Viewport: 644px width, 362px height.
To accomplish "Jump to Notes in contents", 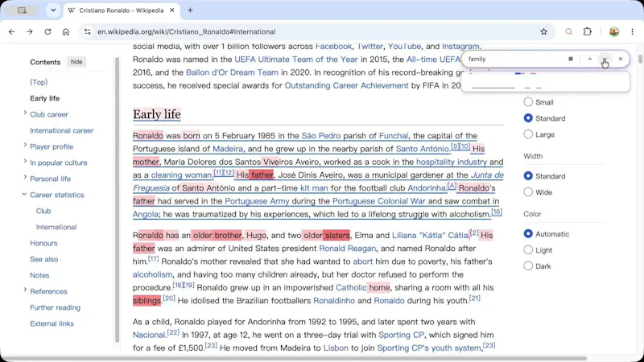I will click(x=39, y=275).
